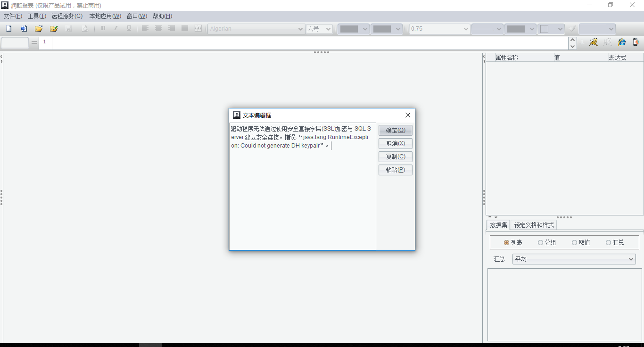Click inside the dialog's error message text area
The width and height of the screenshot is (644, 347).
click(302, 186)
